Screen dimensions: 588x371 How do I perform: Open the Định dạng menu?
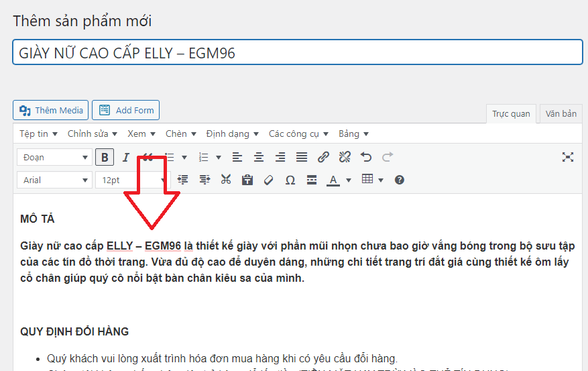tap(232, 134)
